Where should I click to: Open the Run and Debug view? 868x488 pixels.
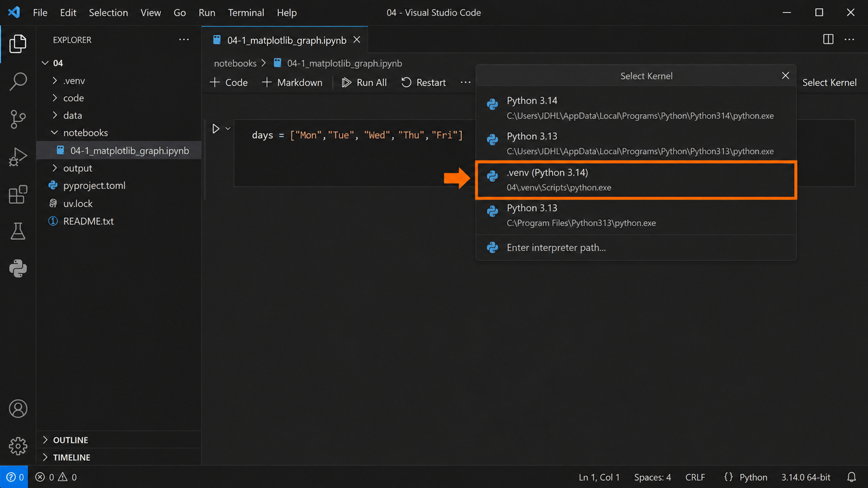coord(18,157)
